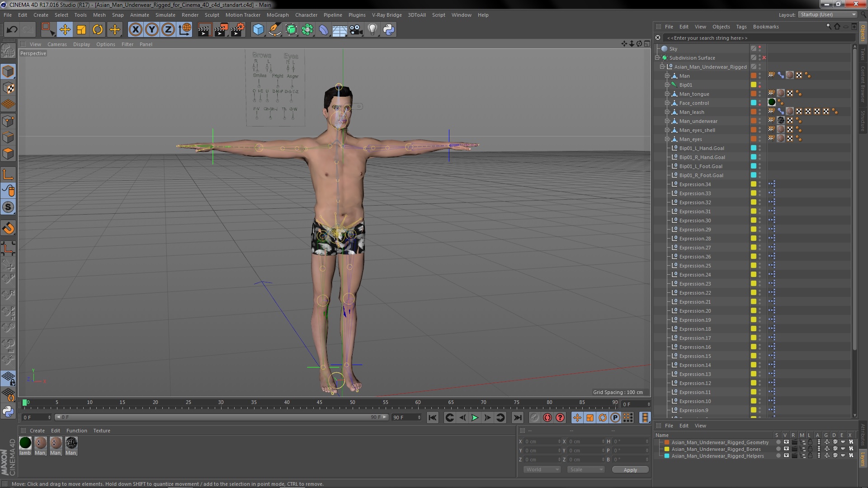Add Cube primitive object icon
This screenshot has height=488, width=868.
click(x=258, y=30)
